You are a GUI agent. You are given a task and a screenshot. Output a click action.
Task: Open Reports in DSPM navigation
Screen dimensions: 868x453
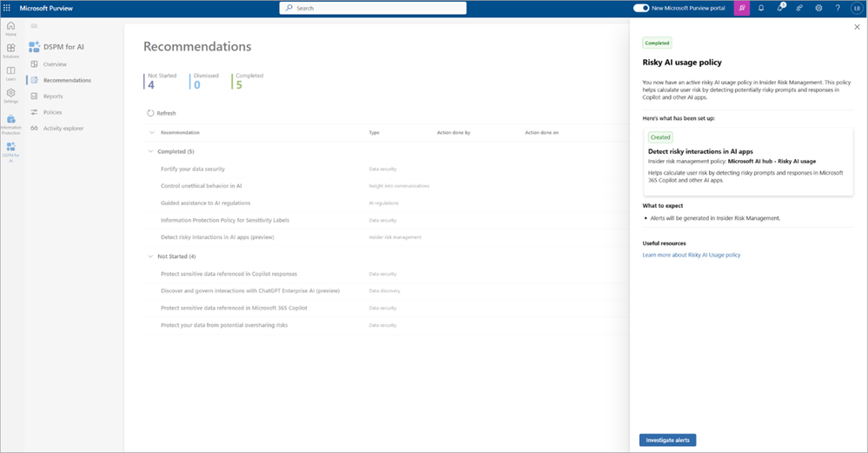point(53,97)
